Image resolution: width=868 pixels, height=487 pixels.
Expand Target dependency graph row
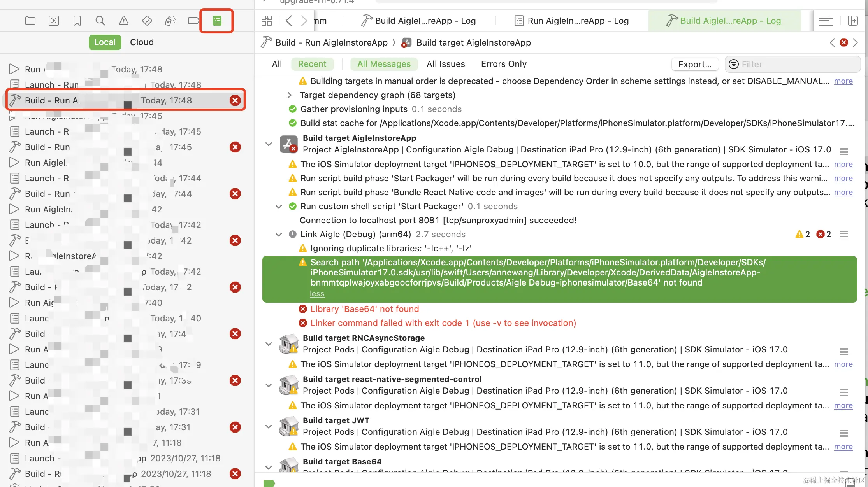[289, 95]
